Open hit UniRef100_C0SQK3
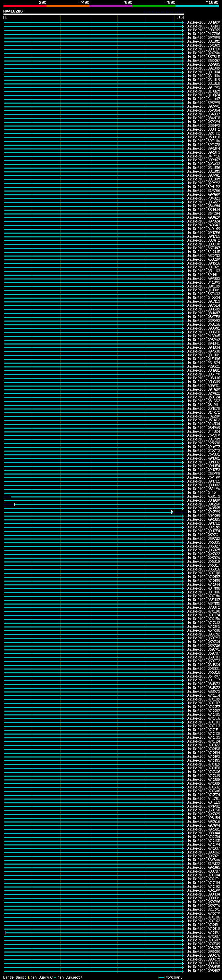Screen dimensions: 222x980 coord(203,26)
